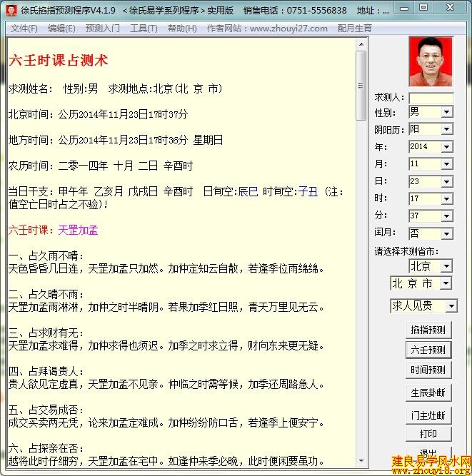The image size is (472, 476).
Task: Click the 北京时间 line
Action: click(x=99, y=114)
